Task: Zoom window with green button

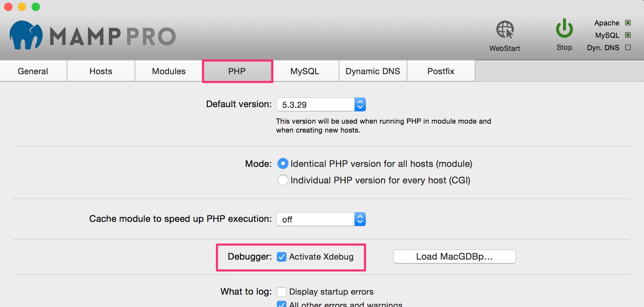Action: point(36,7)
